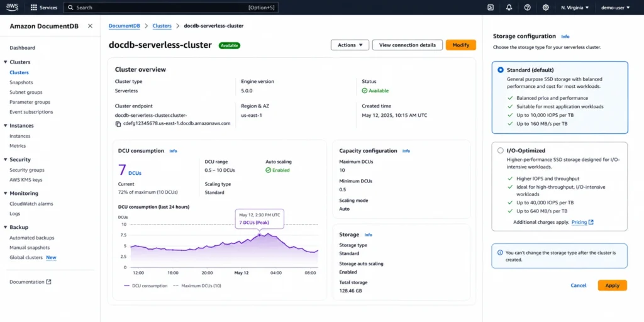Viewport: 644px width, 322px height.
Task: Click Info link beside Storage heading
Action: (x=369, y=235)
